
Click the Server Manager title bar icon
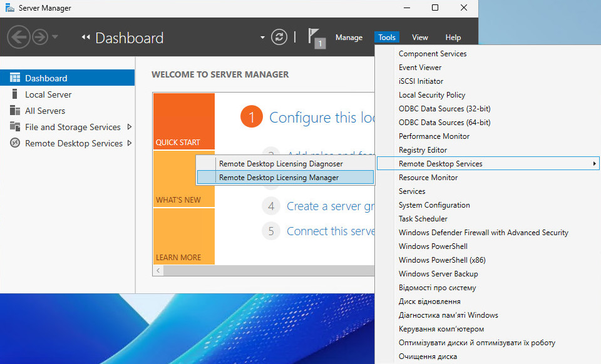click(9, 8)
